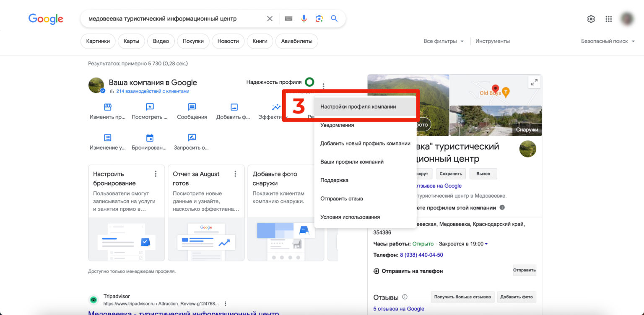Switch to the Картинки filter chip
This screenshot has height=315, width=644.
(x=98, y=41)
